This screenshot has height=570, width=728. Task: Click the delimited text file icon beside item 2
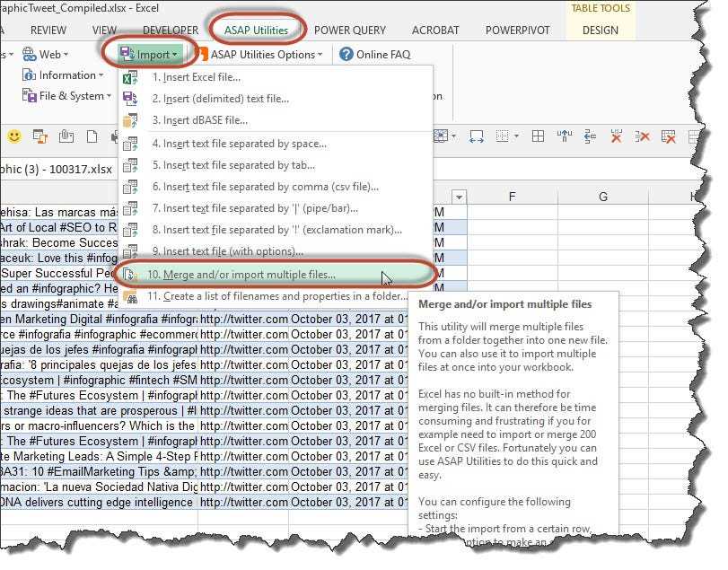pyautogui.click(x=130, y=99)
